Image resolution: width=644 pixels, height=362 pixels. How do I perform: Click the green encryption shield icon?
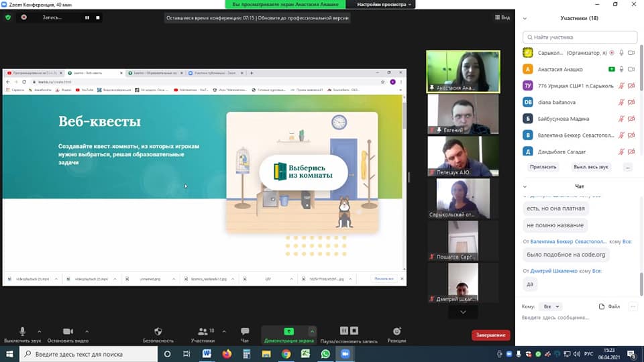(8, 17)
